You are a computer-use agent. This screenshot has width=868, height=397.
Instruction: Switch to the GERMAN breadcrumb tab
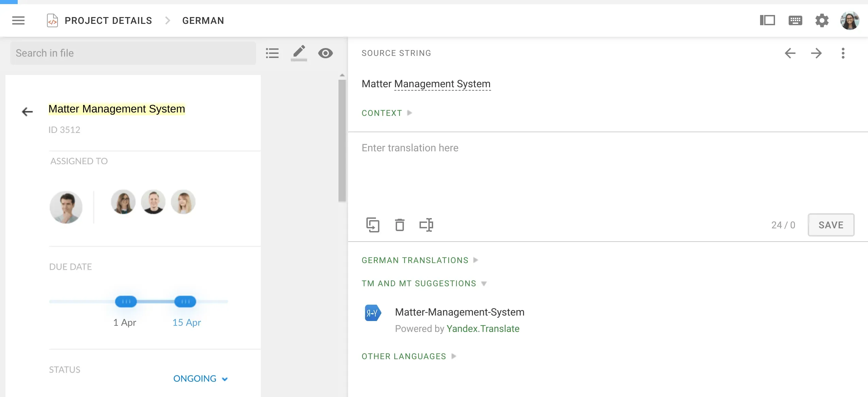203,20
